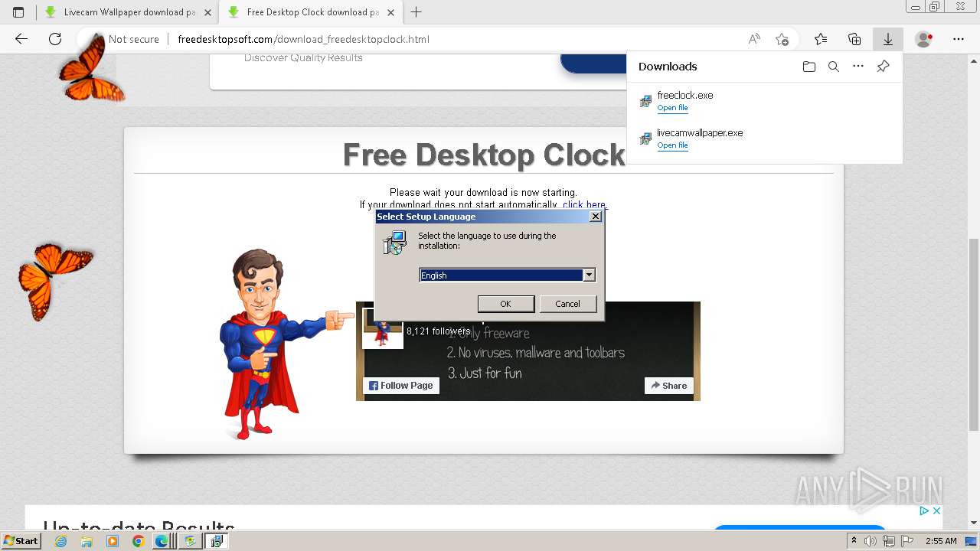Open network icon in system tray
This screenshot has width=980, height=551.
click(889, 541)
